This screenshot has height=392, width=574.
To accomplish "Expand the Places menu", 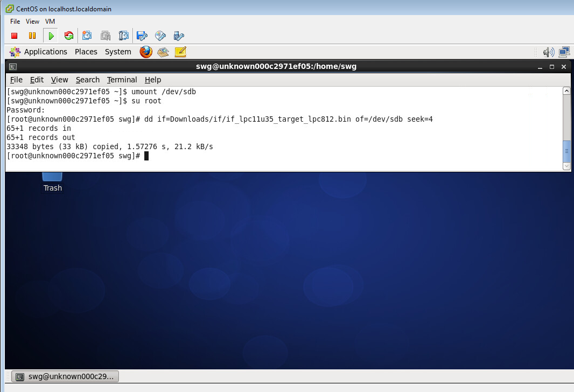I will coord(86,52).
